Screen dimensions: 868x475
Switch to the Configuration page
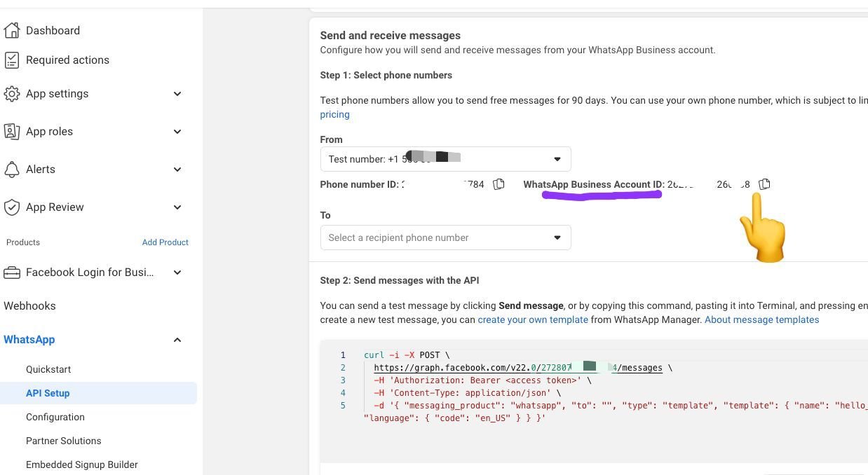[55, 417]
